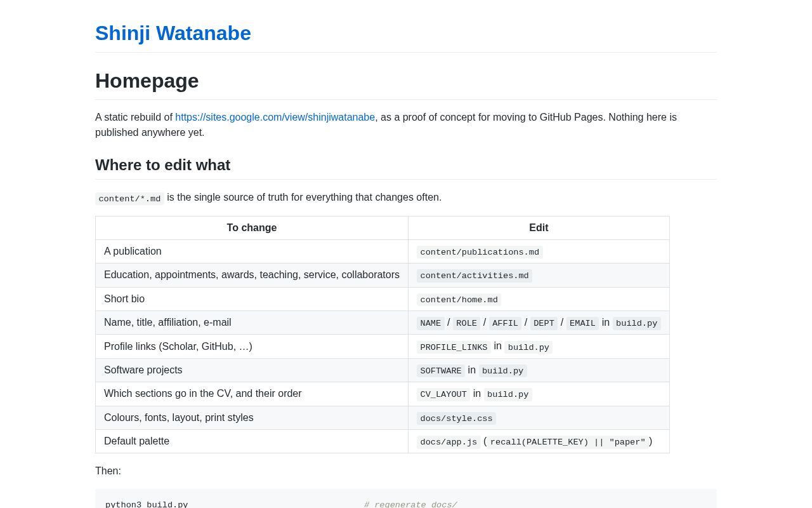The height and width of the screenshot is (508, 812).
Task: Click the 'Default palette' table cell
Action: point(252,441)
